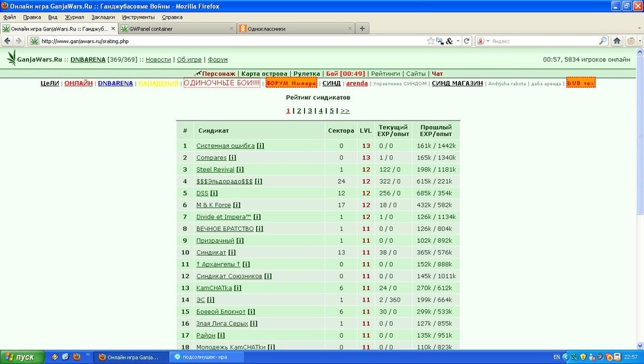Screen dimensions: 644x364
Task: Click the Форум link in header
Action: 217,60
